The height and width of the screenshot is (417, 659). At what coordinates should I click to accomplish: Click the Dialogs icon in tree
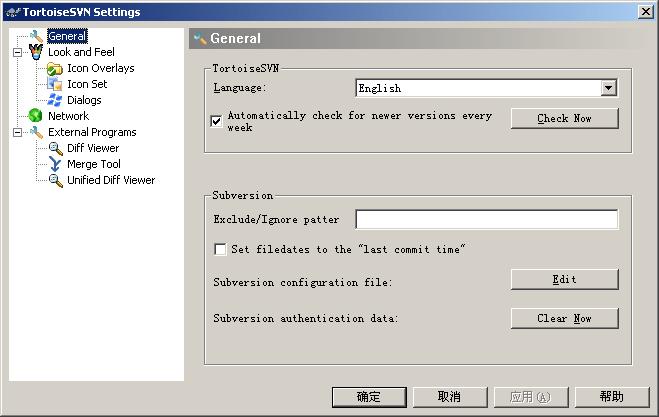(55, 100)
